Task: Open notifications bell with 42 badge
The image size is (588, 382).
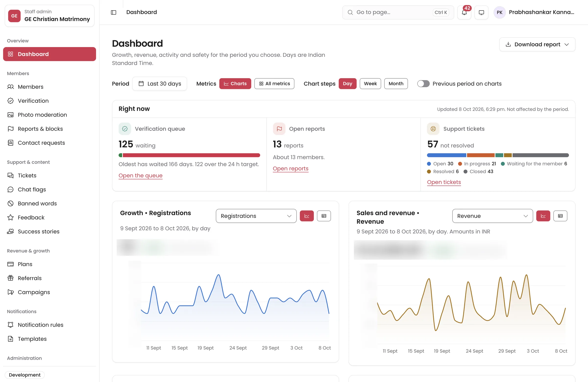Action: click(x=464, y=12)
